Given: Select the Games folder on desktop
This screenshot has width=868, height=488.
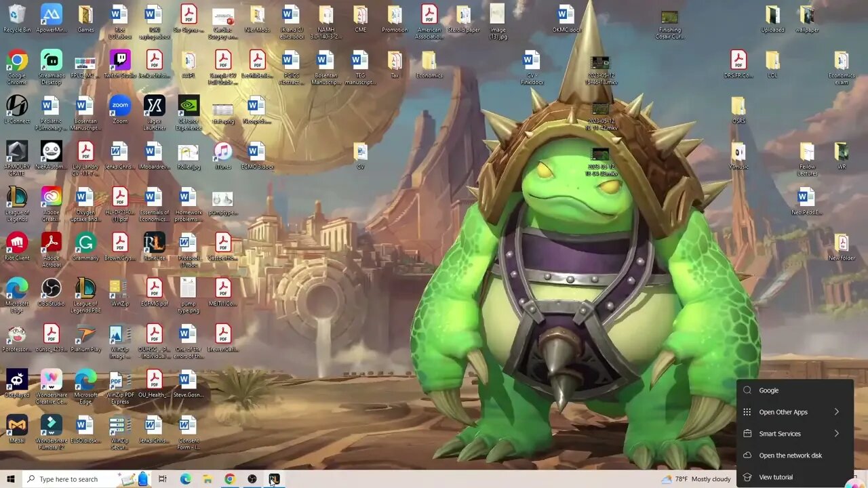Looking at the screenshot, I should (85, 19).
